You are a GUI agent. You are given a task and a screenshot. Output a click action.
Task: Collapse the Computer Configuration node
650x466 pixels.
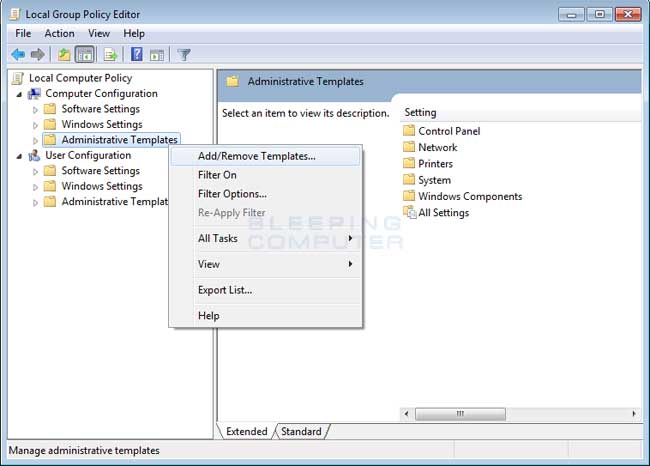tap(19, 95)
